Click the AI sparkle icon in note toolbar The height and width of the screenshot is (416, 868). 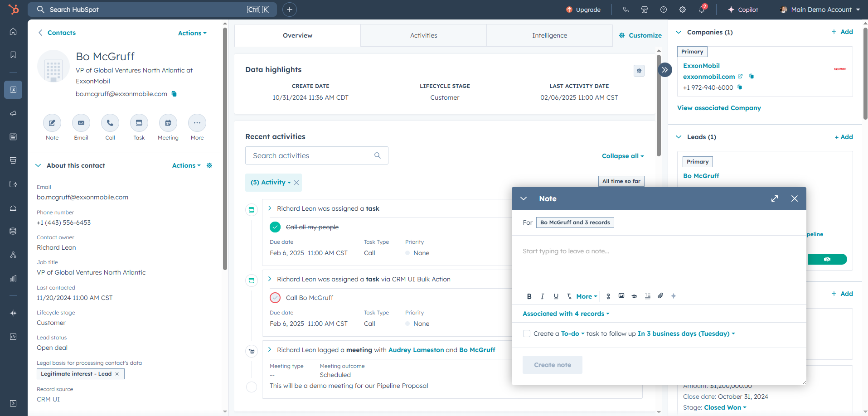click(x=674, y=296)
